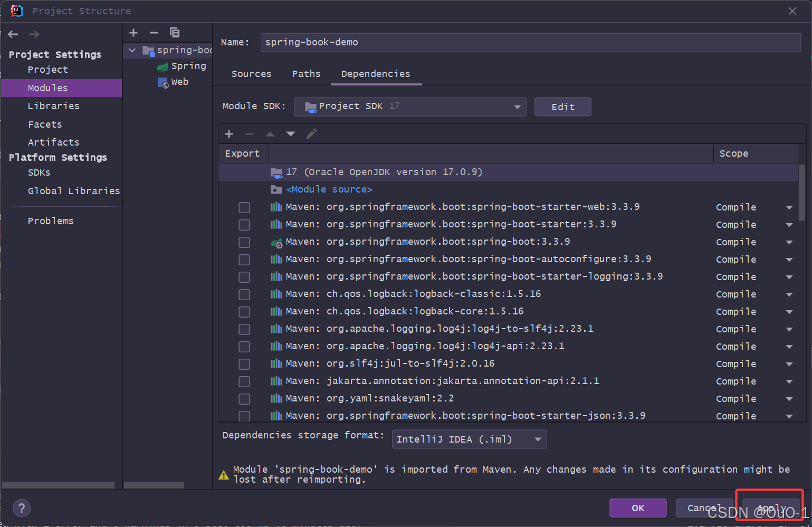Open the Problems section
The image size is (812, 527).
tap(51, 221)
